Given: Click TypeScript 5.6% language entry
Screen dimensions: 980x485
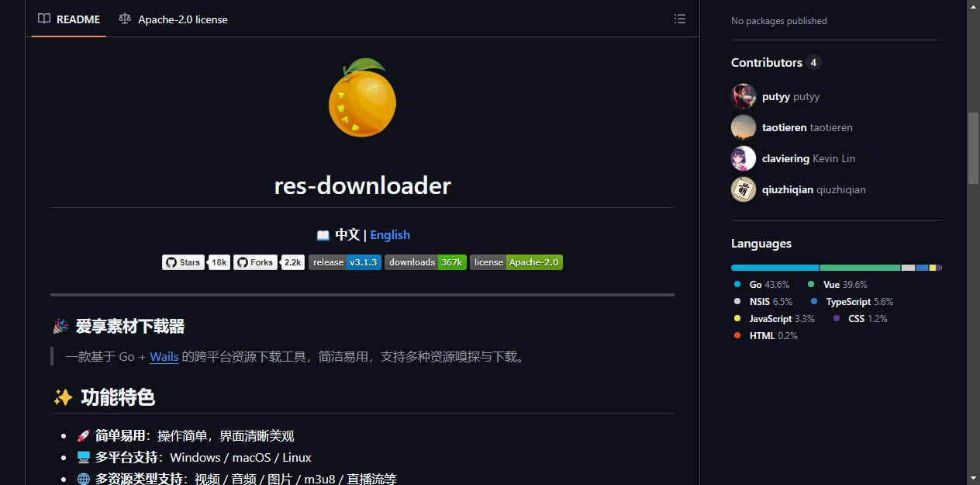Looking at the screenshot, I should pyautogui.click(x=852, y=302).
